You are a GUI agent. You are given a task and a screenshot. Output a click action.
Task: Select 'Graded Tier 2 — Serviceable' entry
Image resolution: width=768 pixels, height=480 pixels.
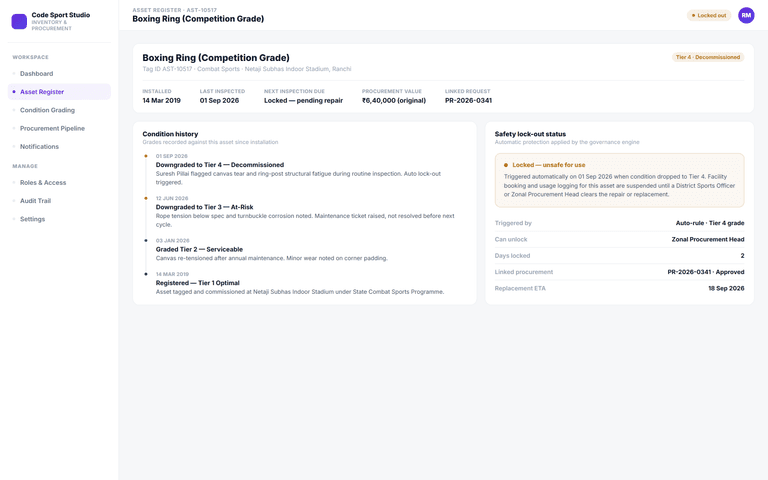coord(199,249)
